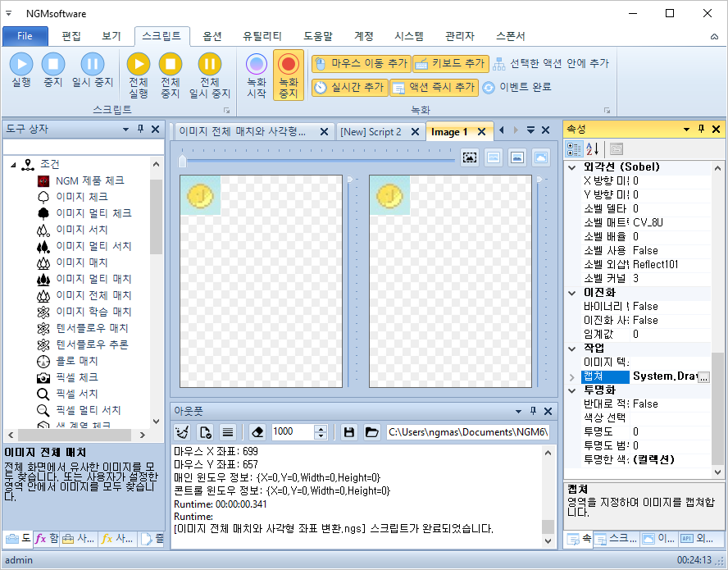Viewport: 728px width, 570px height.
Task: Click 이벤트 완료 button
Action: (516, 87)
